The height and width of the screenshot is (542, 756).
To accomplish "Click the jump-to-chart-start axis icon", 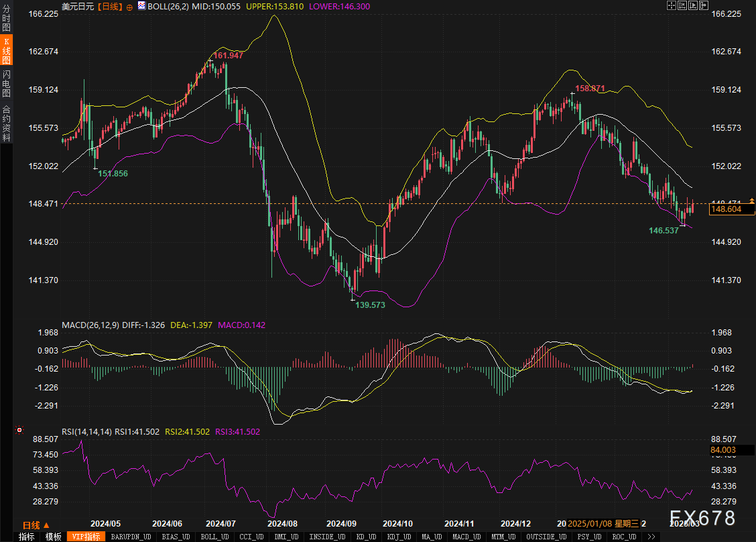I will click(682, 5).
